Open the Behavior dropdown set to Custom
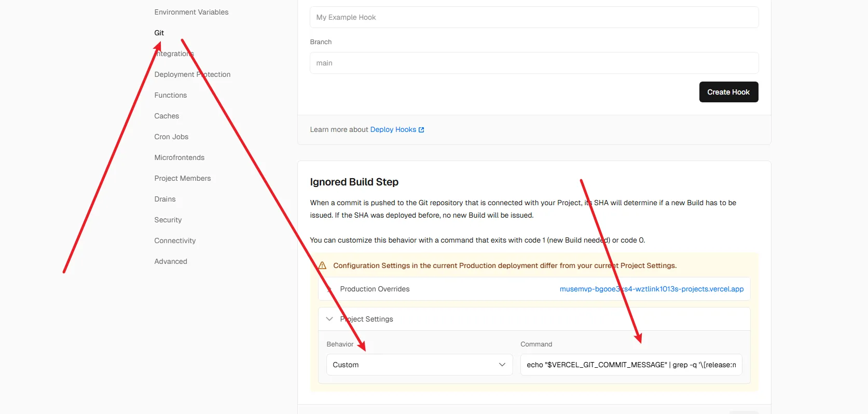The width and height of the screenshot is (868, 414). click(419, 365)
